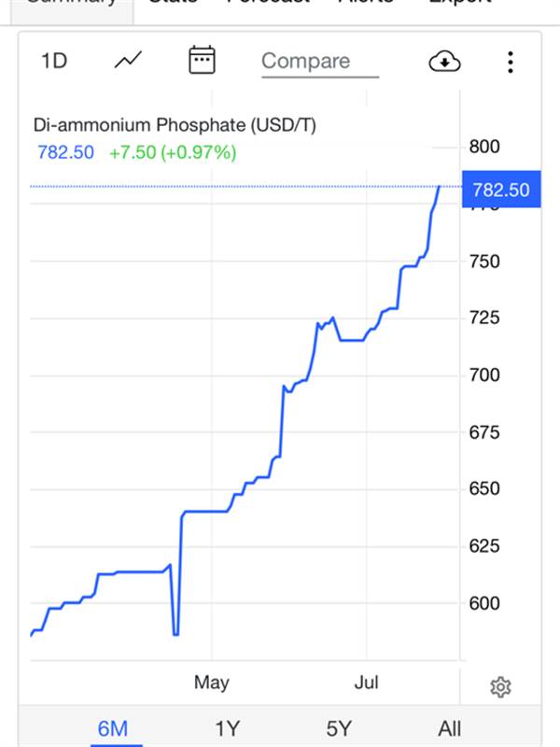Image resolution: width=560 pixels, height=747 pixels.
Task: Click the blue 782.50 axis price tag
Action: pos(501,190)
